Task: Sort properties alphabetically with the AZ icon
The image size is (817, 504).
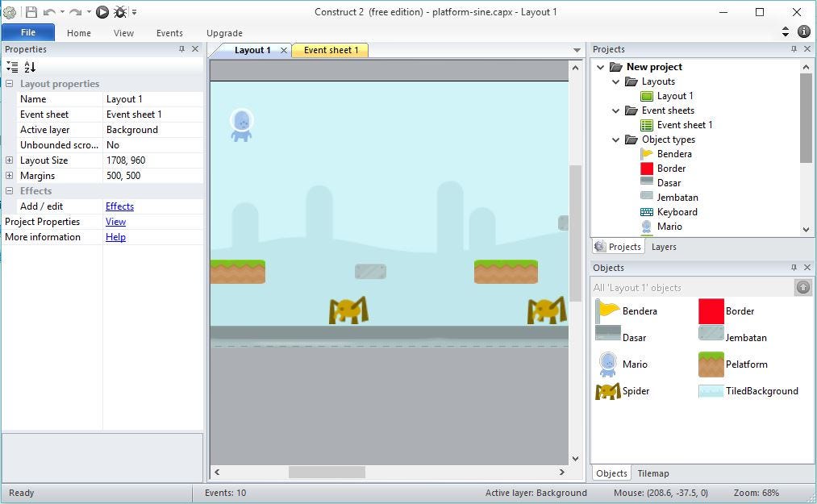Action: (x=29, y=67)
